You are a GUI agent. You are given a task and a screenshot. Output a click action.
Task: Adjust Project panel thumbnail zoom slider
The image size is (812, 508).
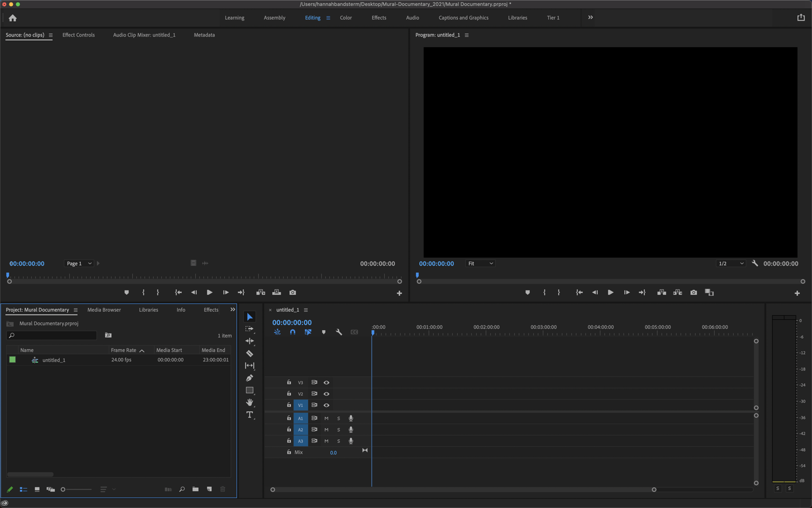(77, 489)
